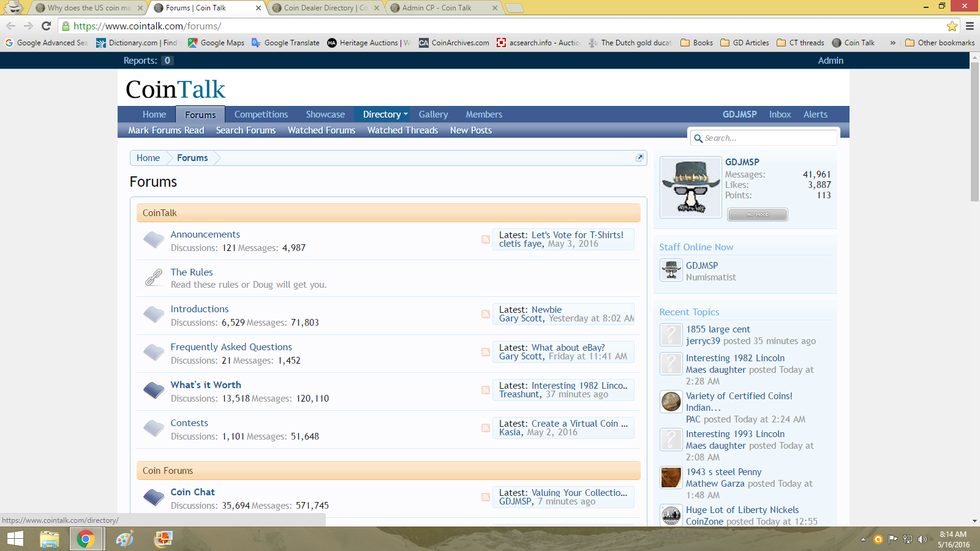Click avatar next to Variety of Certified Coins

671,402
